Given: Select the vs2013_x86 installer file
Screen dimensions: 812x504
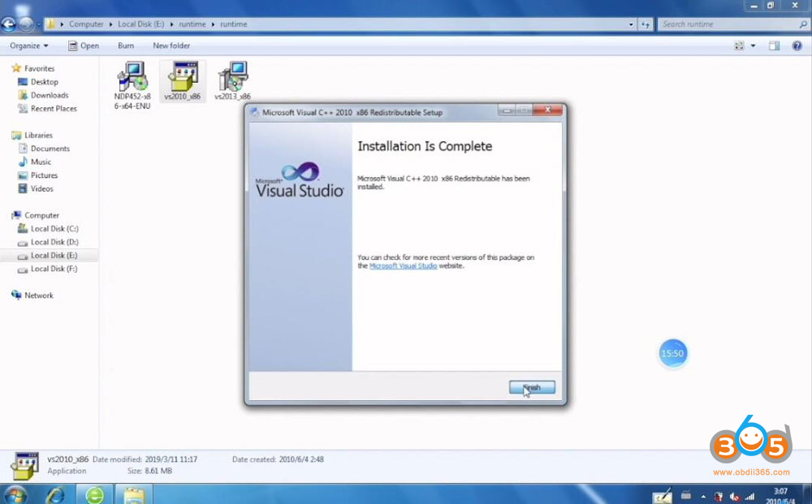Looking at the screenshot, I should pos(232,80).
